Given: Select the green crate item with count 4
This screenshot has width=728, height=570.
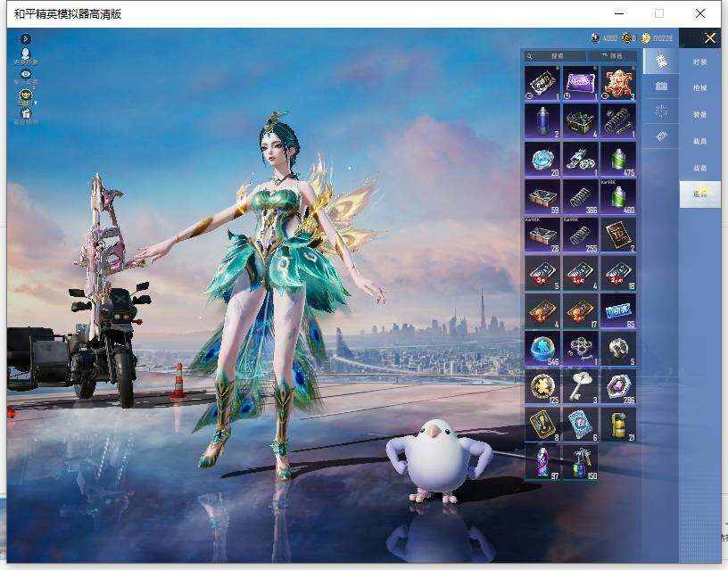Looking at the screenshot, I should tap(581, 121).
